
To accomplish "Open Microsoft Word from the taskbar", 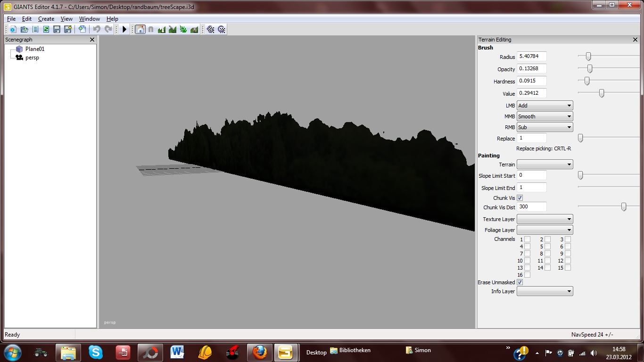I will click(x=178, y=352).
